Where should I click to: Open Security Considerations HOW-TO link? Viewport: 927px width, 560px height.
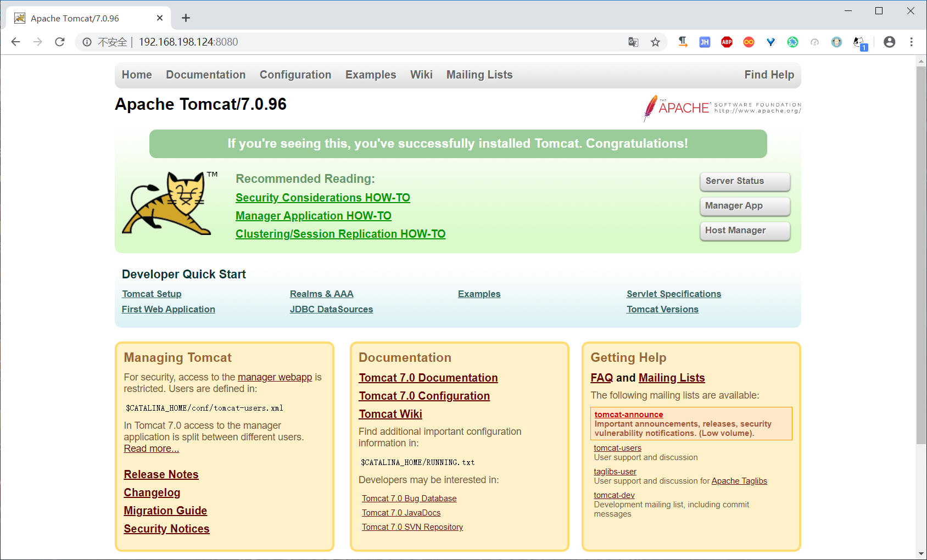point(323,198)
